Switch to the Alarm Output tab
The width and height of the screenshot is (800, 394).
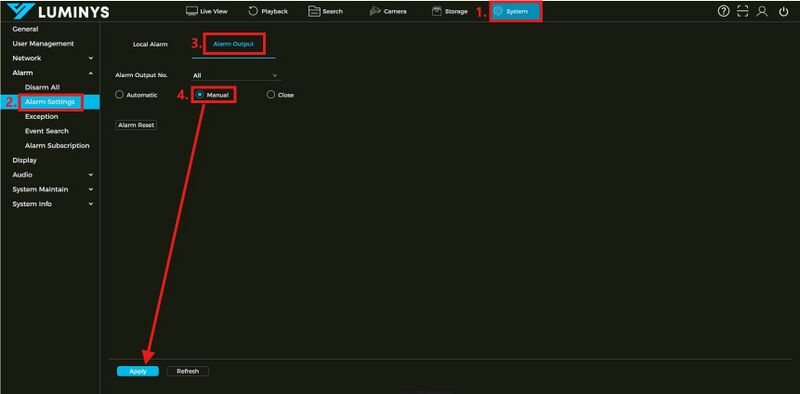233,44
